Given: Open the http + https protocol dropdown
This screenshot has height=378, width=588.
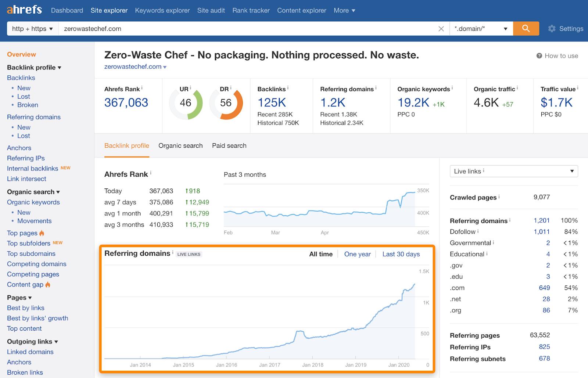Looking at the screenshot, I should [32, 28].
